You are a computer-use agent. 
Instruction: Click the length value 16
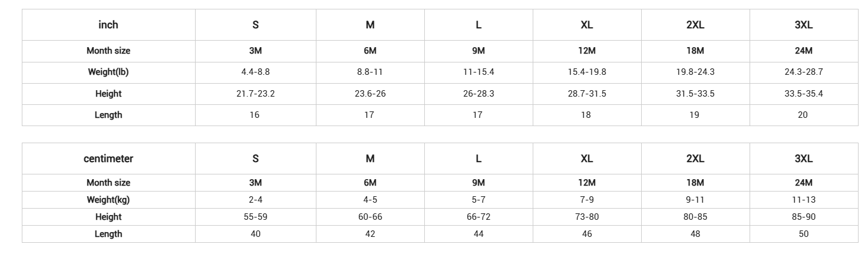255,115
